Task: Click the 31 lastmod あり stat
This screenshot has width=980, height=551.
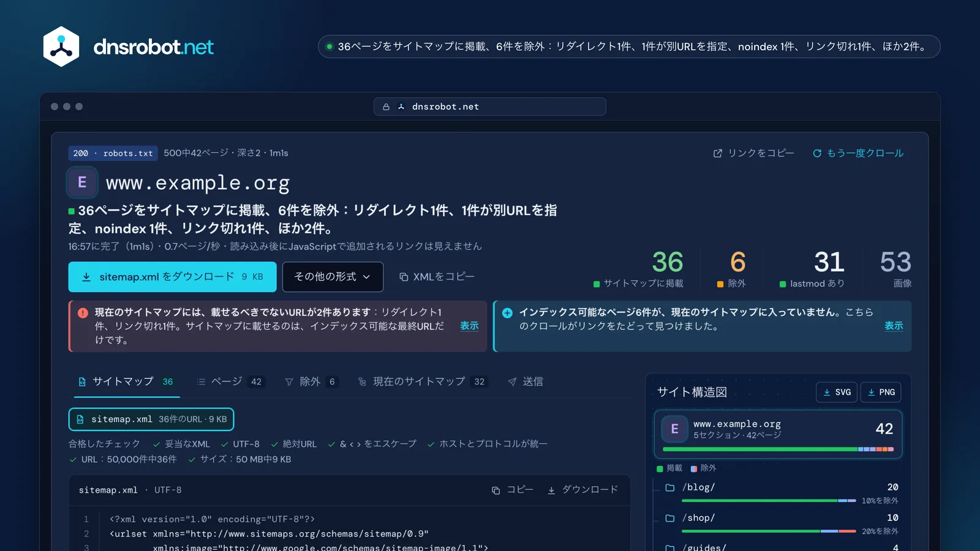Action: [812, 268]
